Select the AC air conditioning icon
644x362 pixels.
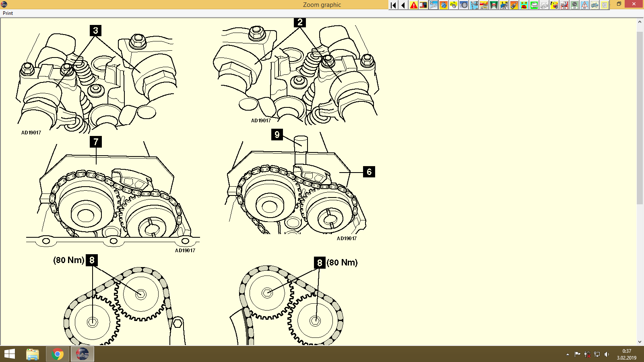pos(574,5)
